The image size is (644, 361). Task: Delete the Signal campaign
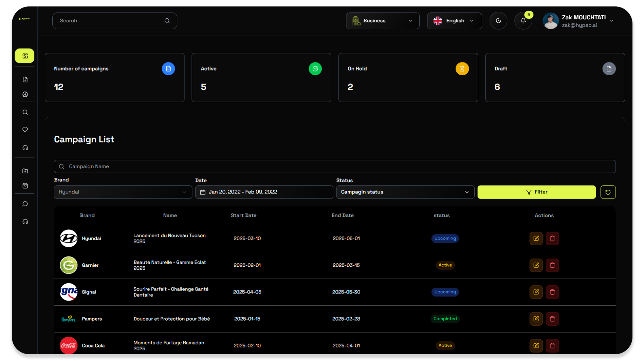(x=552, y=292)
